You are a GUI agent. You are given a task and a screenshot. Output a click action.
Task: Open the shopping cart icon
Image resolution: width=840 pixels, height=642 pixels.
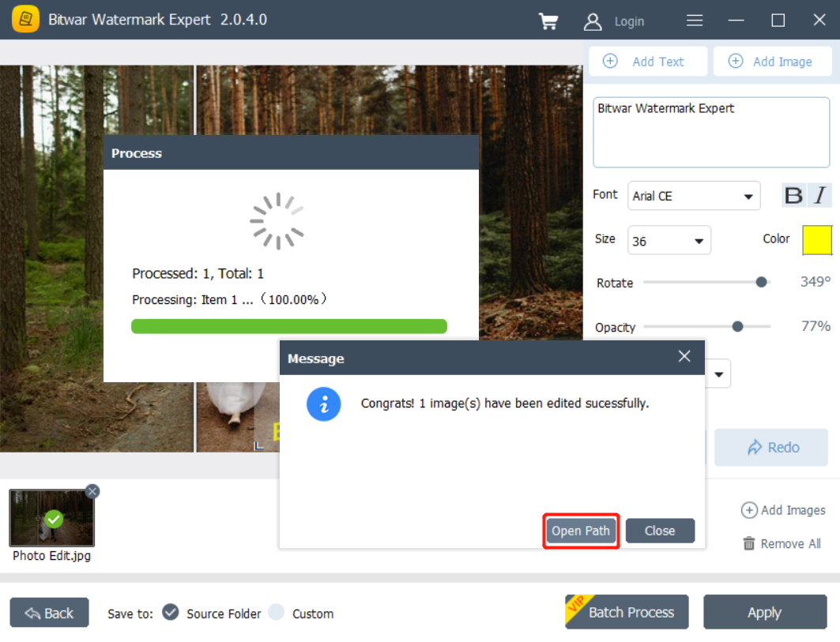548,21
